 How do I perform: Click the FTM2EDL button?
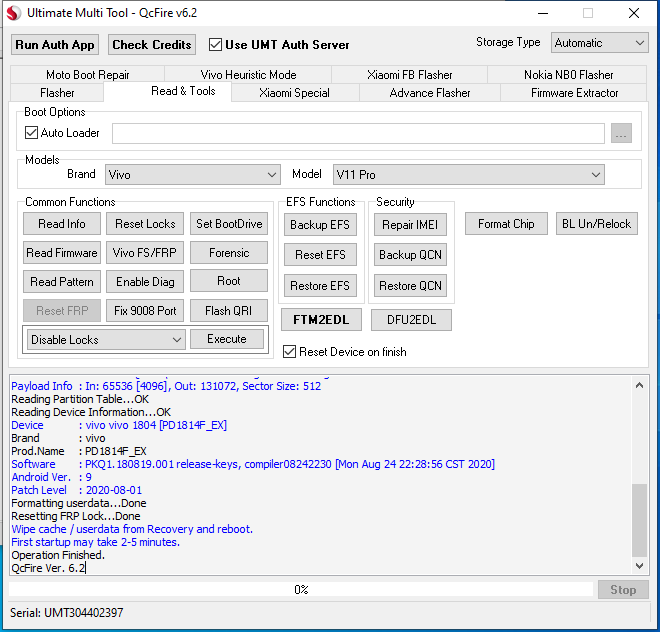point(321,320)
